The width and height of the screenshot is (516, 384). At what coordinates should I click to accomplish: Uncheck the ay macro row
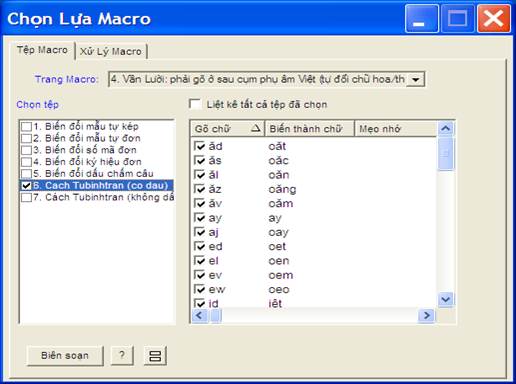pyautogui.click(x=199, y=218)
